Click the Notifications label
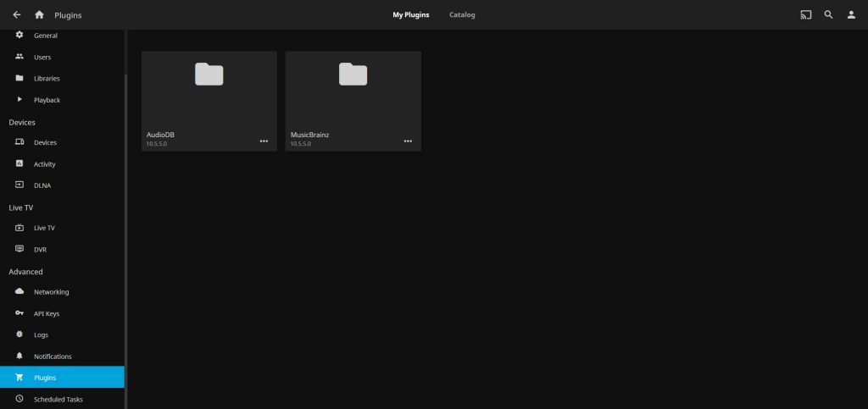This screenshot has width=868, height=409. pyautogui.click(x=53, y=356)
